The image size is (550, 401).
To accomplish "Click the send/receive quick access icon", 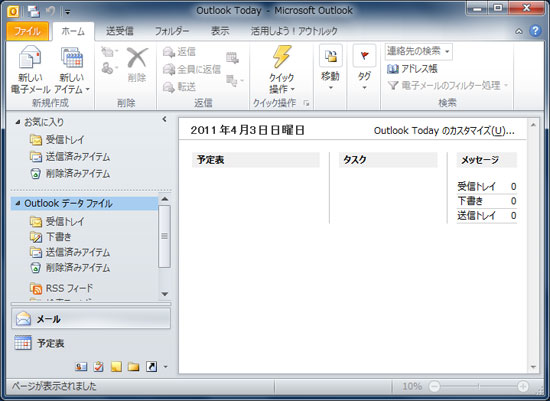I will pos(34,11).
